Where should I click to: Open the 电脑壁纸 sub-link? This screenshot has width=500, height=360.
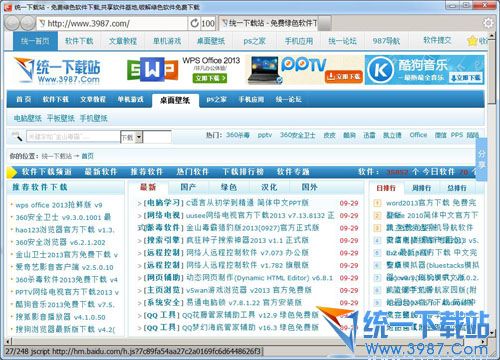point(28,118)
